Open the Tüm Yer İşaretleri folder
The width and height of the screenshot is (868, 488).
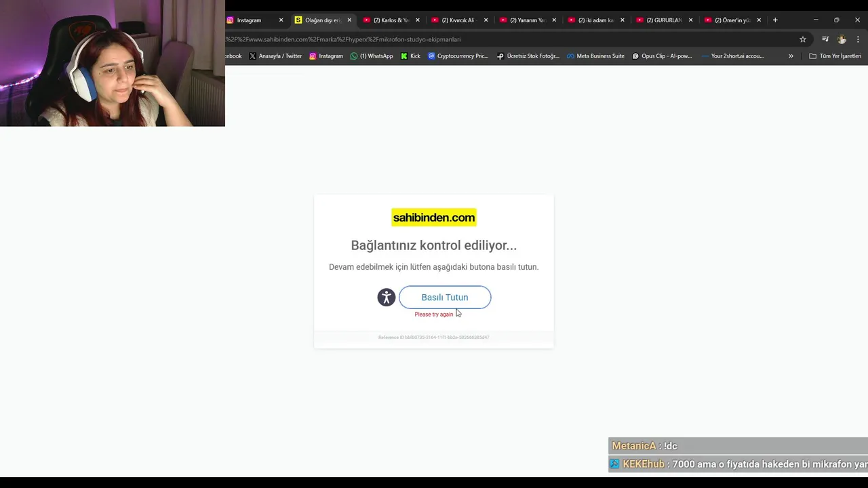[x=835, y=56]
